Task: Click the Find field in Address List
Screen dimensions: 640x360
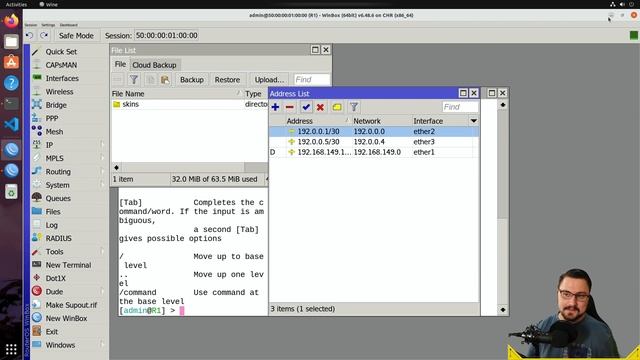Action: pos(460,107)
